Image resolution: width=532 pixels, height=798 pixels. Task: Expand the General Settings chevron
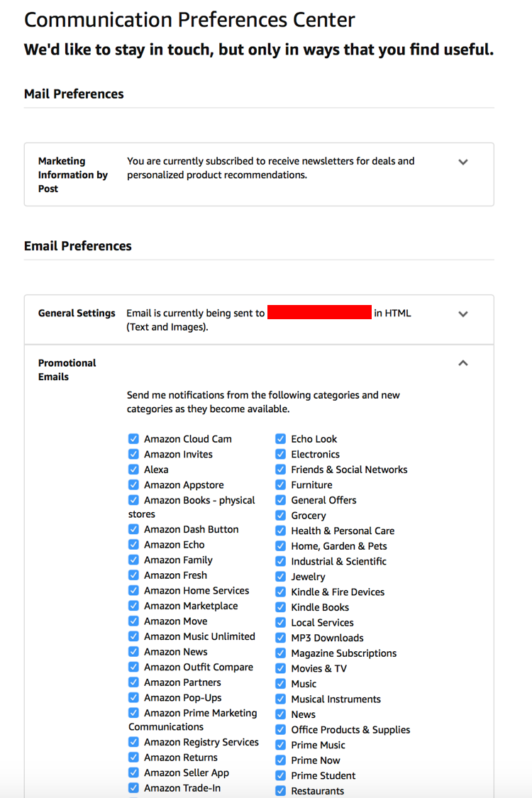coord(462,314)
